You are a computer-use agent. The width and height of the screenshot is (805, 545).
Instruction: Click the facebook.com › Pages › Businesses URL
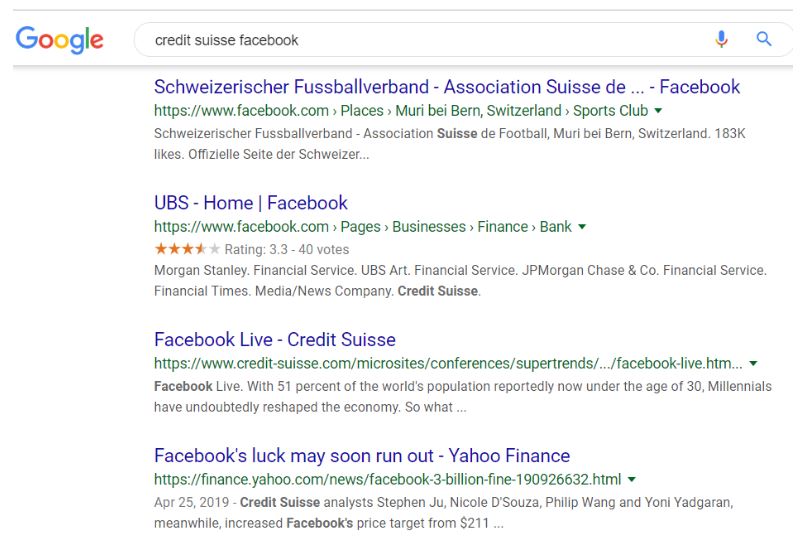click(362, 226)
